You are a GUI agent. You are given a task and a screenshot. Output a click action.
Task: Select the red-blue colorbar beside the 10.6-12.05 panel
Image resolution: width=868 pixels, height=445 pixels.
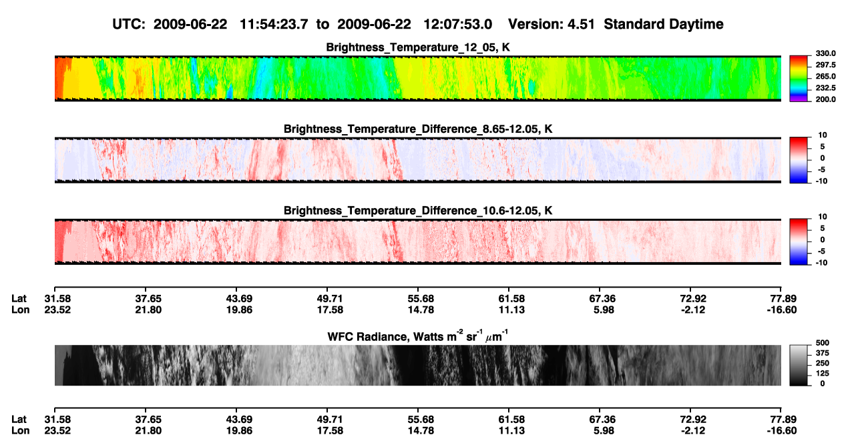pos(799,242)
